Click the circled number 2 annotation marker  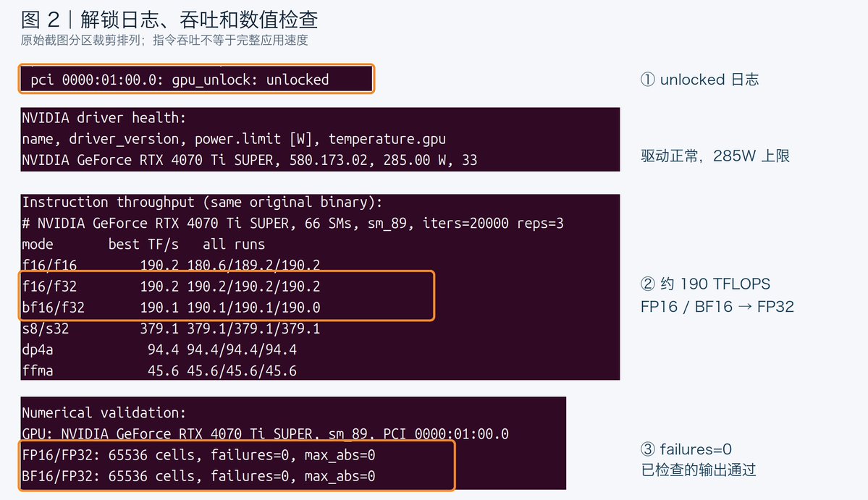click(x=648, y=284)
